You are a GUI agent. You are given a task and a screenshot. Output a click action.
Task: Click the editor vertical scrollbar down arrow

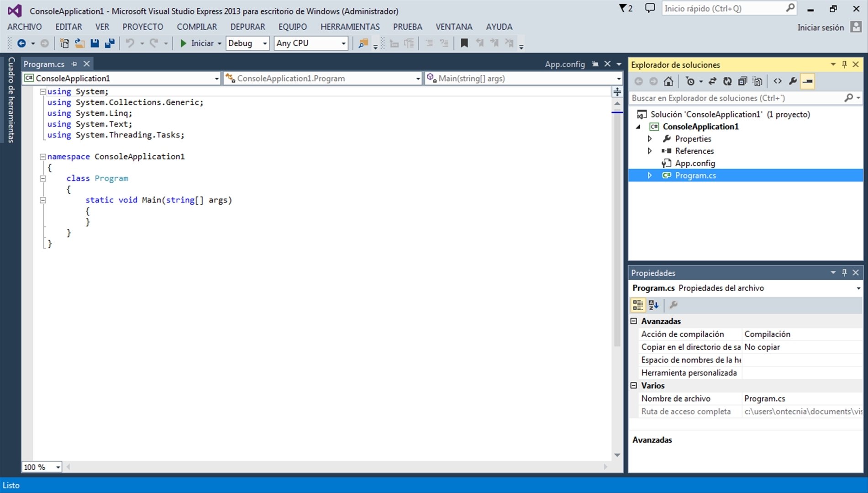[x=617, y=455]
